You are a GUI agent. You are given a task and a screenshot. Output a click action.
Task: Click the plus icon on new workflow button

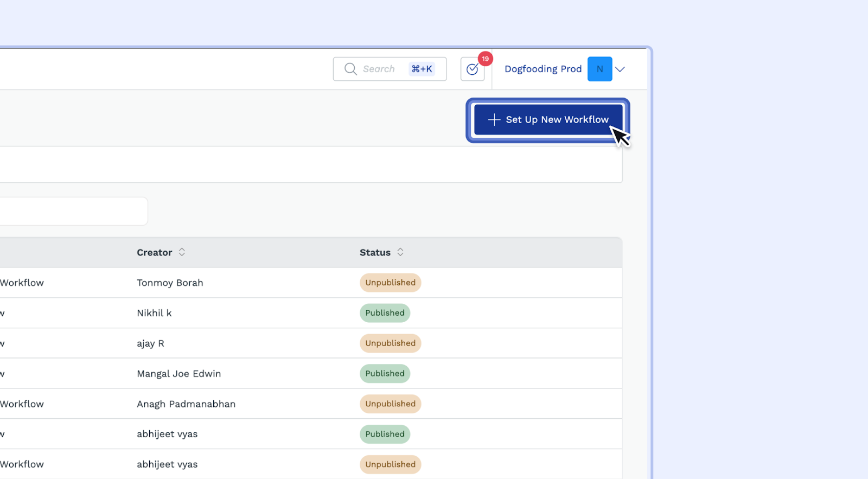tap(494, 119)
